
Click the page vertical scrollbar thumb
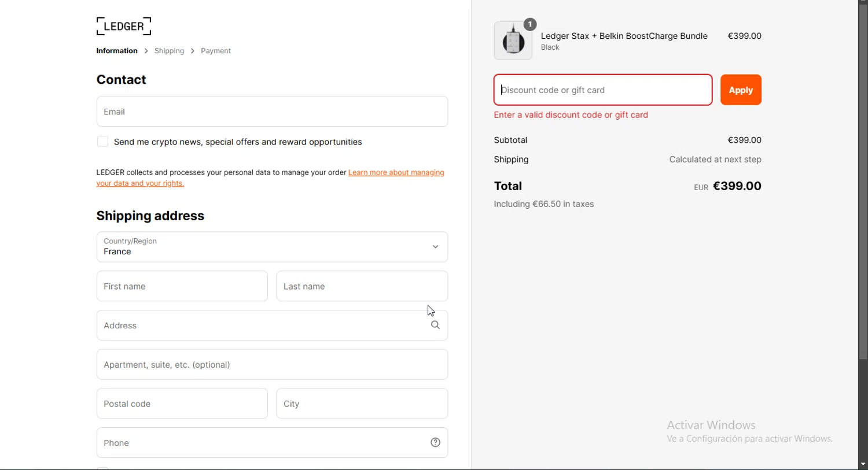coord(863,182)
